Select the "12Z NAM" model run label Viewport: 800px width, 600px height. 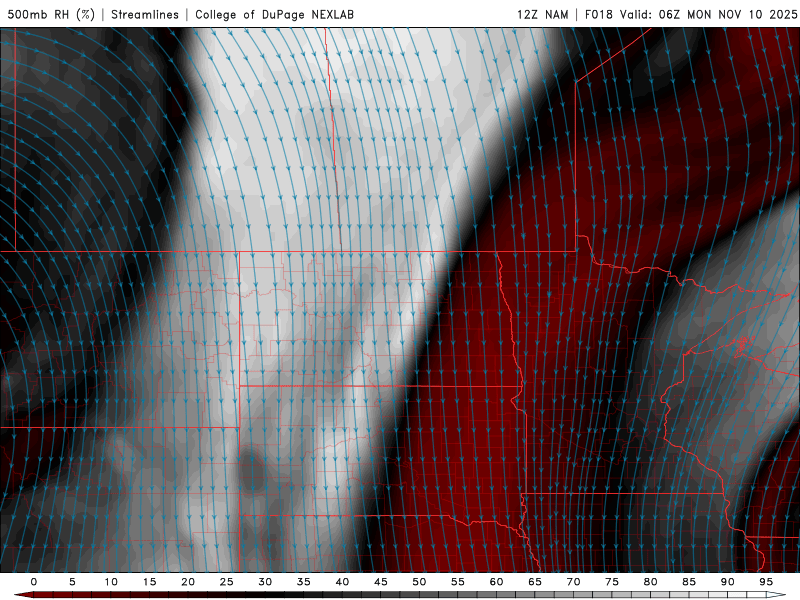pos(543,14)
